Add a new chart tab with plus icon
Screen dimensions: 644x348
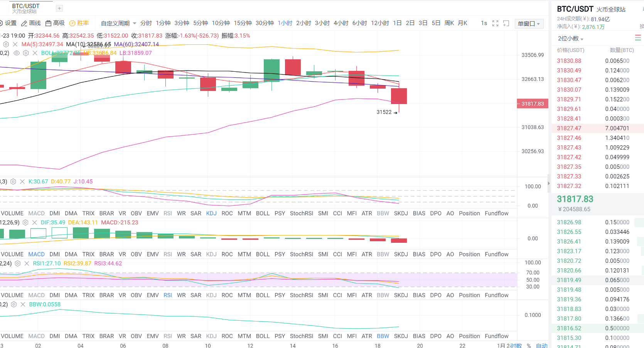[59, 8]
